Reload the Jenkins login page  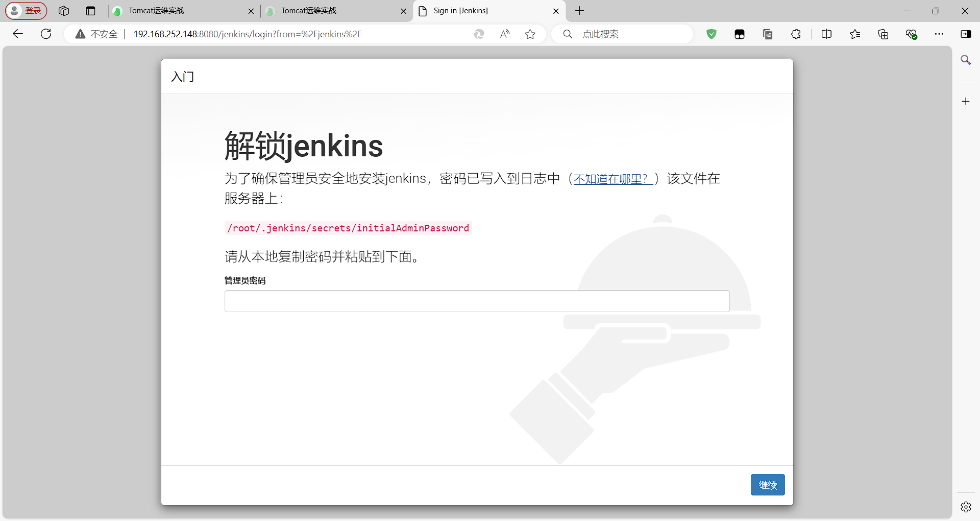[46, 34]
